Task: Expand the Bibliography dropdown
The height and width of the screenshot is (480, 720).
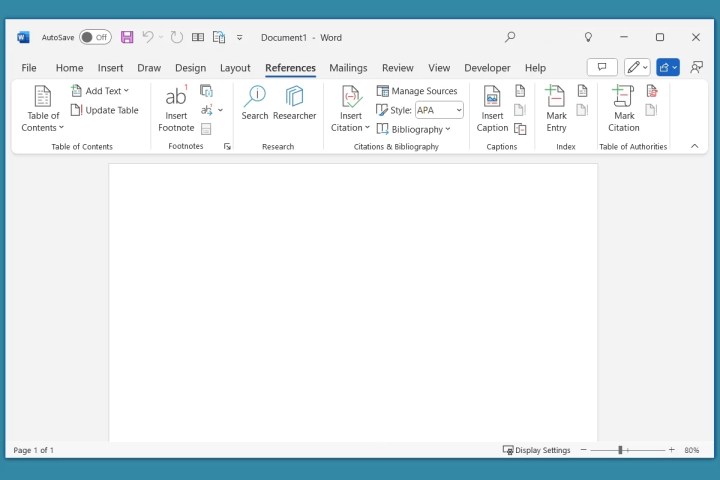Action: [x=414, y=129]
